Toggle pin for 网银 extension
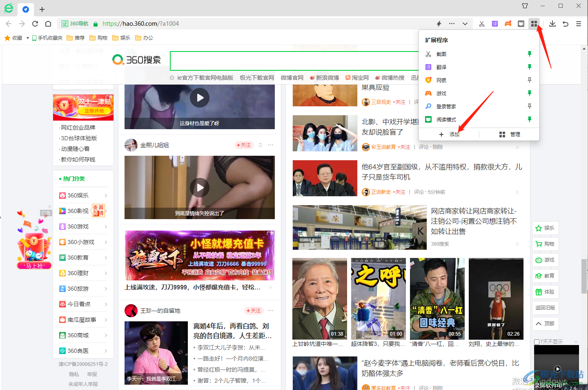 (x=530, y=80)
